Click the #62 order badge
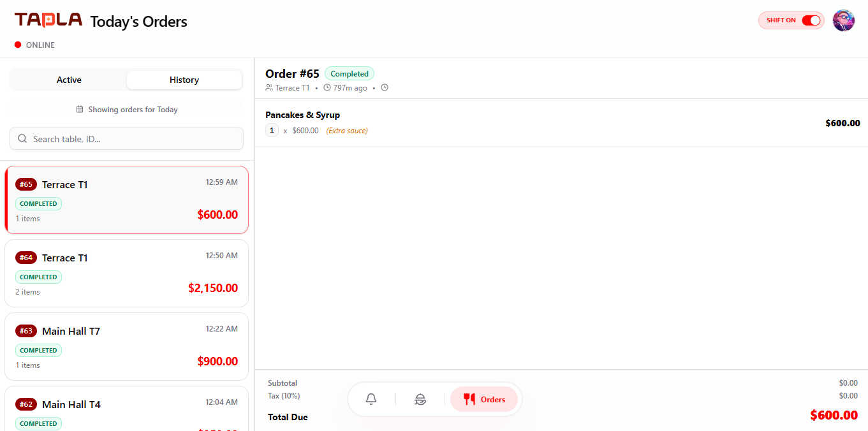Screen dimensions: 868x431 pyautogui.click(x=26, y=404)
